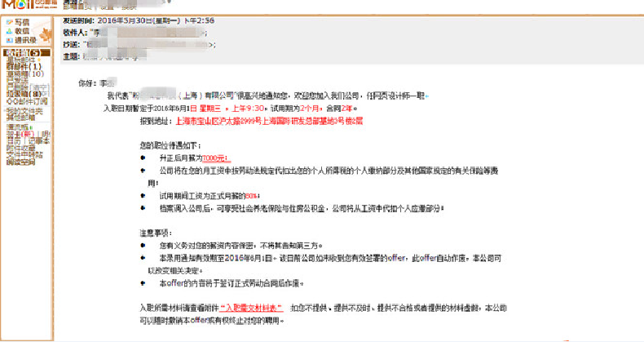Image resolution: width=644 pixels, height=342 pixels.
Task: Expand Other Mailboxes (其他邮箱)
Action: point(20,118)
